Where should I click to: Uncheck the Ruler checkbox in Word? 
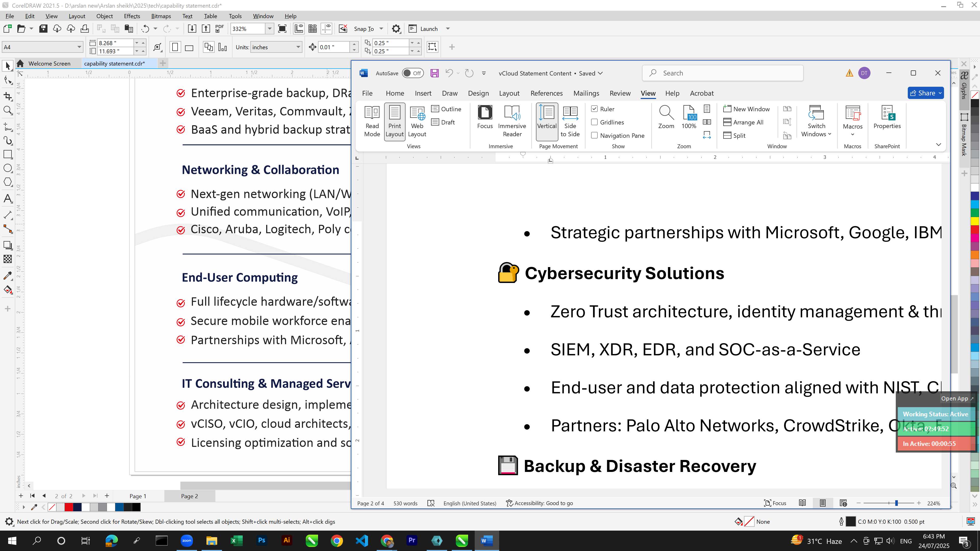(595, 109)
